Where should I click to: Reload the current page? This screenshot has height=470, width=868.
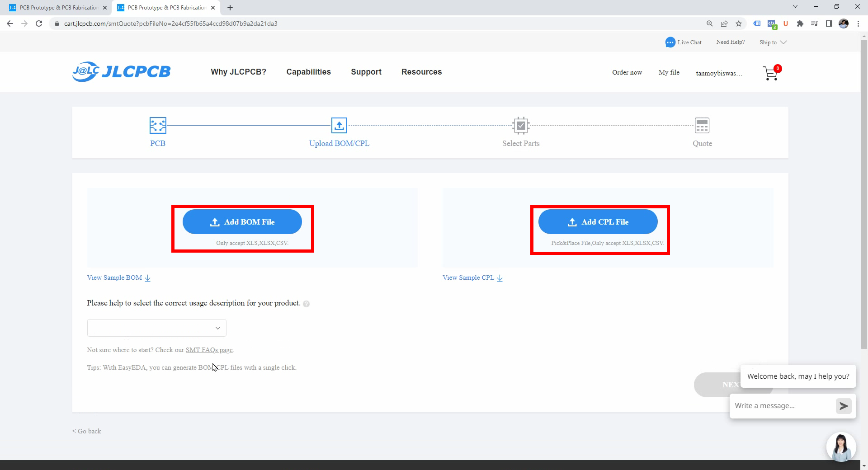point(39,23)
